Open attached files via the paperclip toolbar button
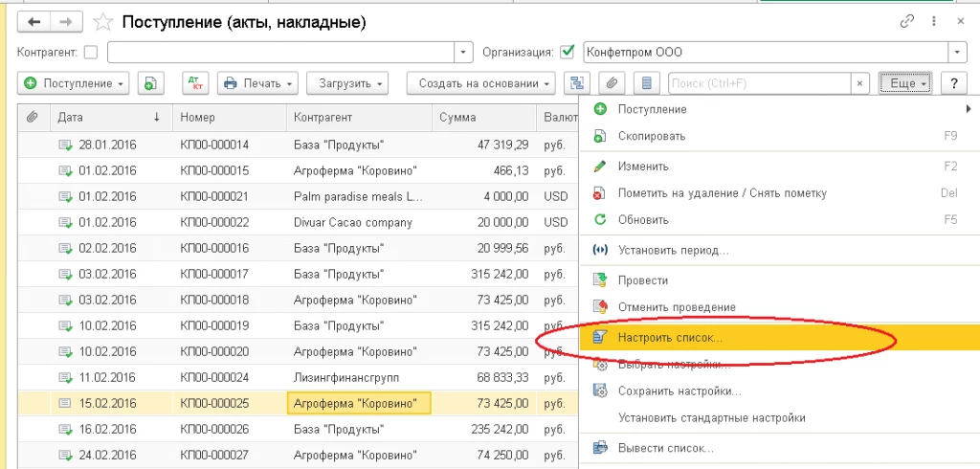 point(612,83)
